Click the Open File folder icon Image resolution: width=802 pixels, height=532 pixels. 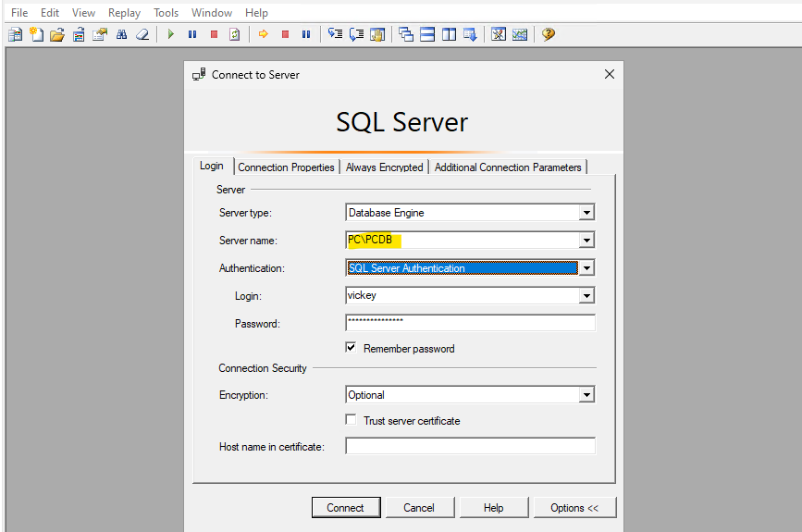pyautogui.click(x=57, y=35)
